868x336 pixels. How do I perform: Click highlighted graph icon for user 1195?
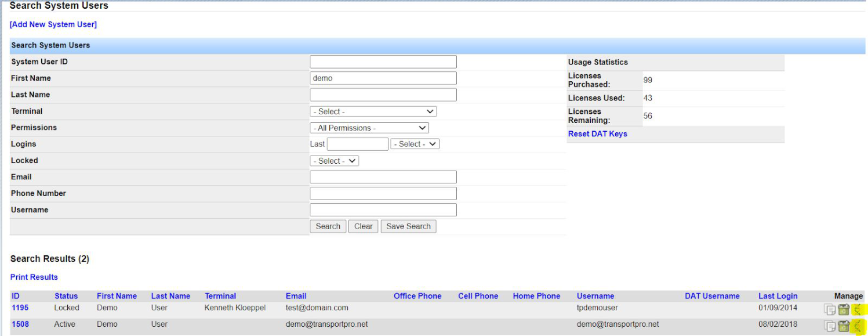857,310
